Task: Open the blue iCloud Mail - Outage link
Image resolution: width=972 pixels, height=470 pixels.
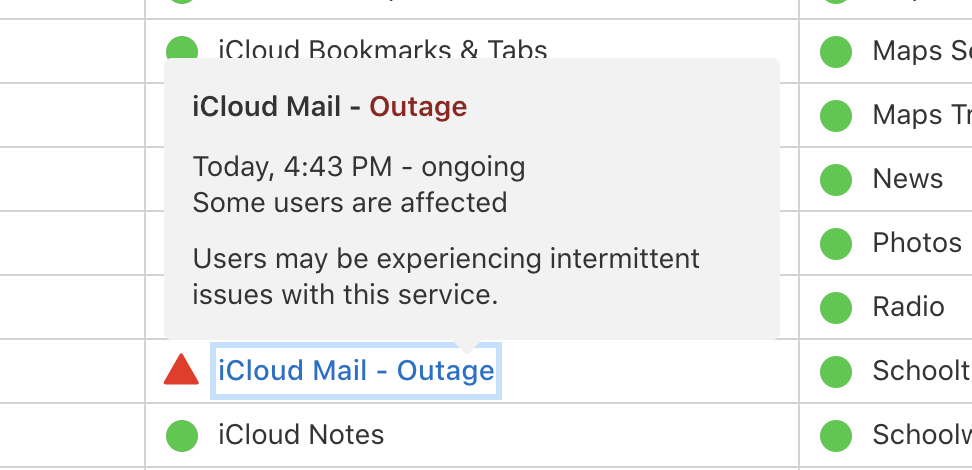Action: [356, 371]
